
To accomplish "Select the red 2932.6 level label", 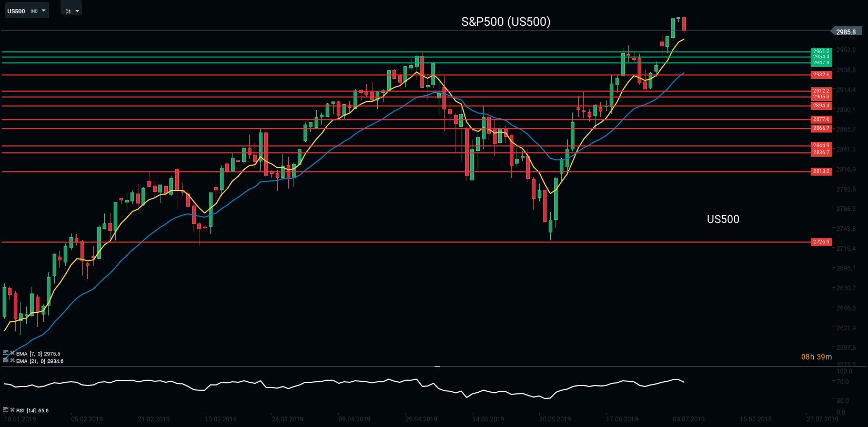I will point(821,75).
